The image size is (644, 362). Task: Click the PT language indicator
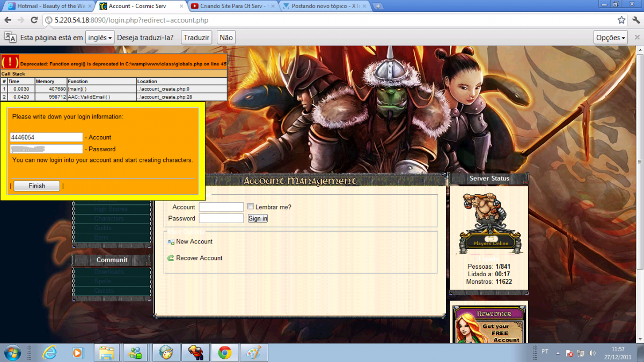tap(545, 352)
